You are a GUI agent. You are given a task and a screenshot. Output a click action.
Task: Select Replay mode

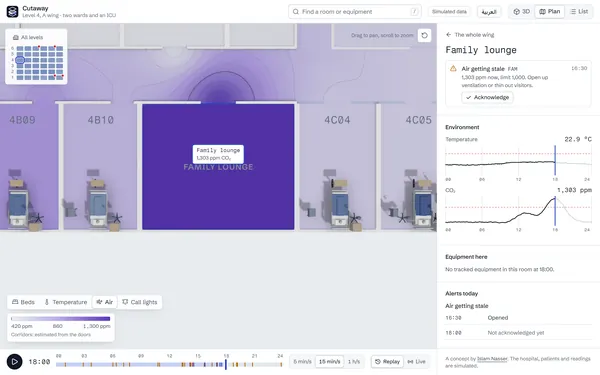pos(387,362)
